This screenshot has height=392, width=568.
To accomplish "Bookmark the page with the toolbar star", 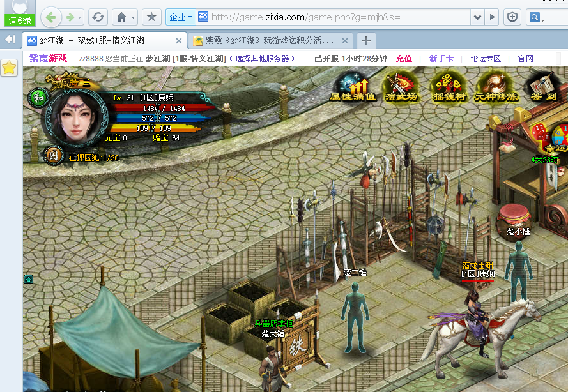I will point(151,17).
